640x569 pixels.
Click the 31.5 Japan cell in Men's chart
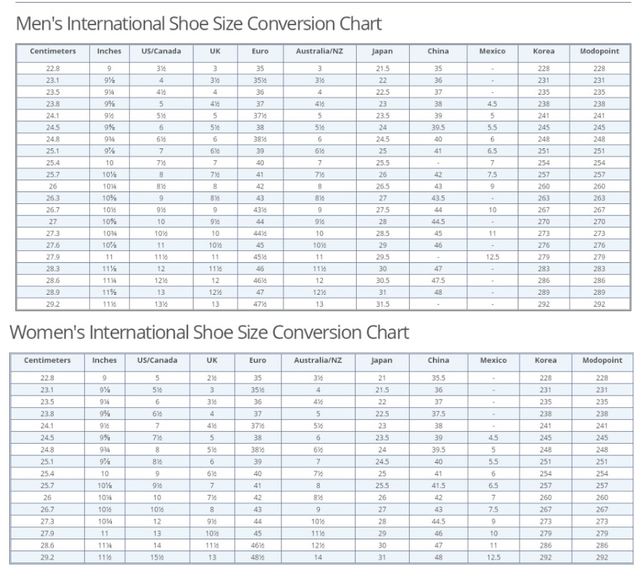click(381, 304)
